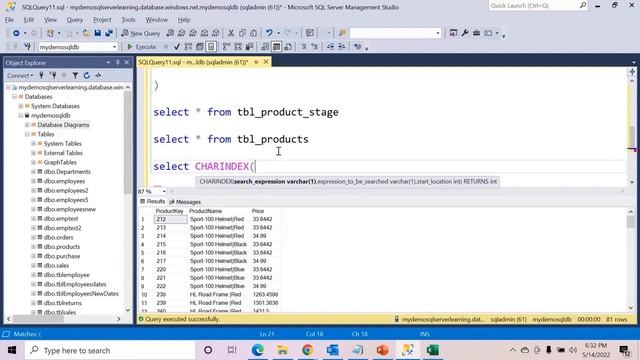Open the mydemosqldb database dropdown
This screenshot has height=360, width=640.
(114, 47)
